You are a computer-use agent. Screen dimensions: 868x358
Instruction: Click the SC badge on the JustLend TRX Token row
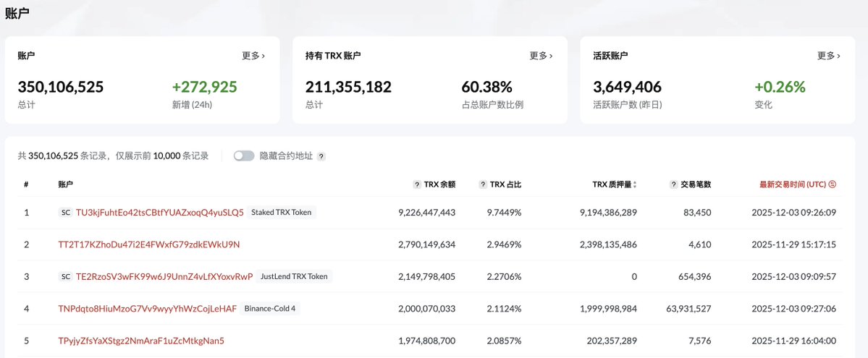tap(65, 276)
